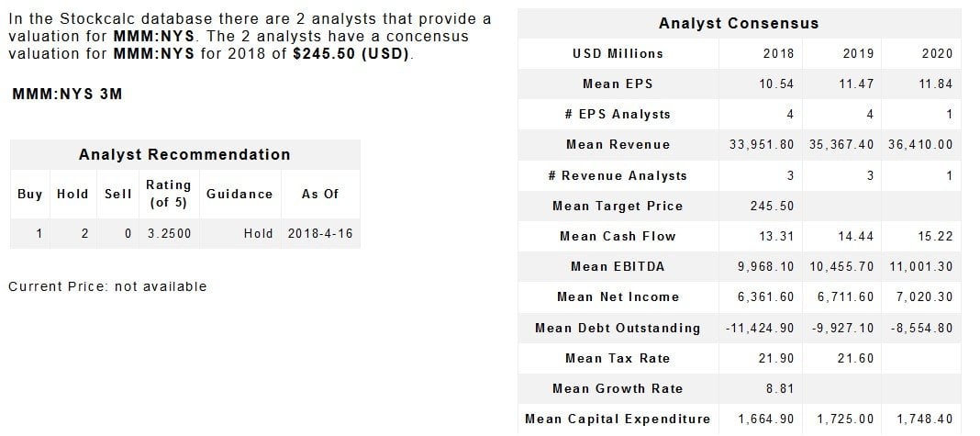The width and height of the screenshot is (980, 436).
Task: Click the Rating (of 5) column header
Action: click(x=168, y=194)
